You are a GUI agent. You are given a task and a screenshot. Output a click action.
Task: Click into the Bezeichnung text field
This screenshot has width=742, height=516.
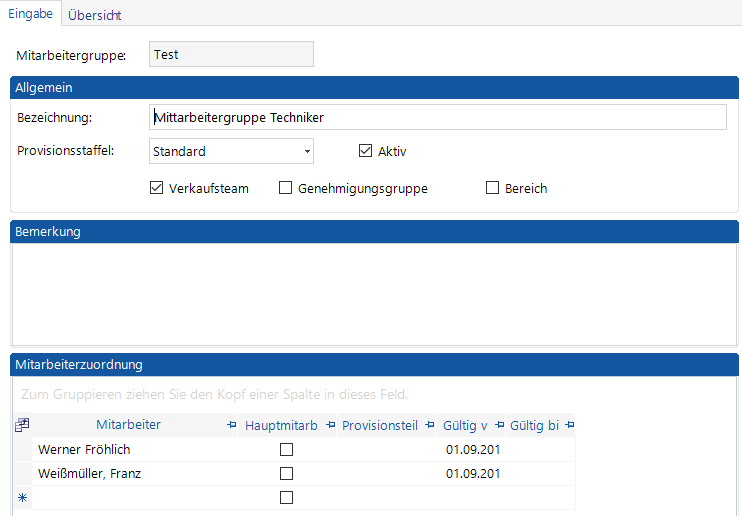click(x=436, y=118)
